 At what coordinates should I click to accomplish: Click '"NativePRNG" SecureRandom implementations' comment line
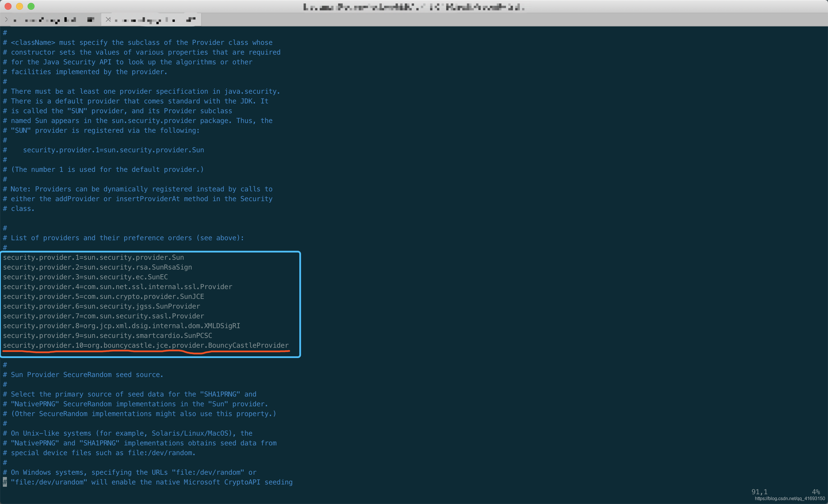tap(135, 404)
